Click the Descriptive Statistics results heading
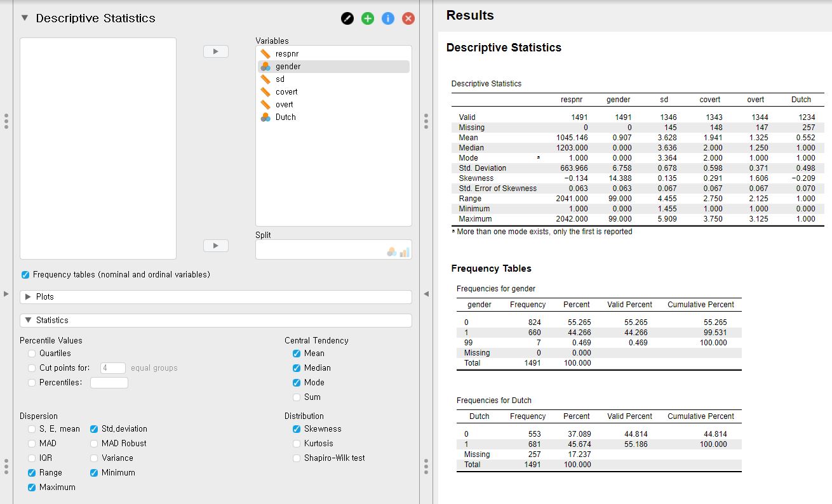 (x=504, y=48)
